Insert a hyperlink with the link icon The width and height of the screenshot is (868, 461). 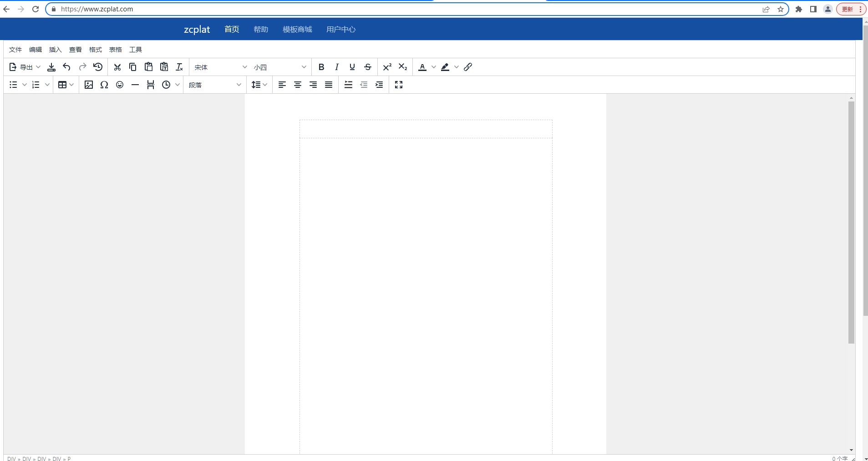pyautogui.click(x=468, y=67)
